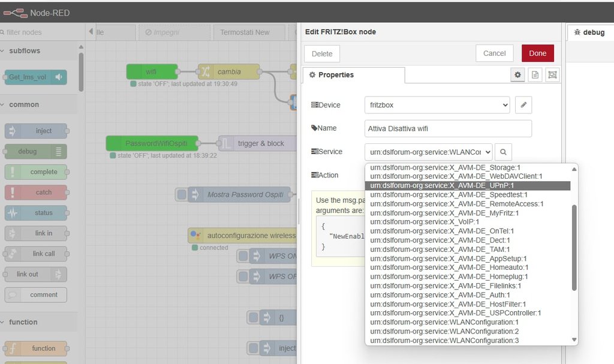The image size is (614, 364).
Task: Click the catch node exclamation icon
Action: [12, 192]
